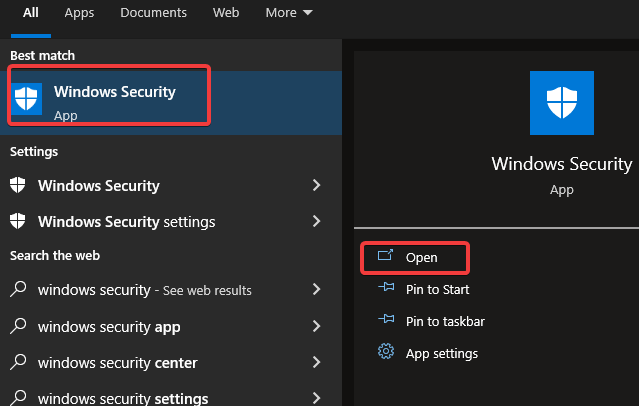639x406 pixels.
Task: Expand the More dropdown filter
Action: pos(289,13)
